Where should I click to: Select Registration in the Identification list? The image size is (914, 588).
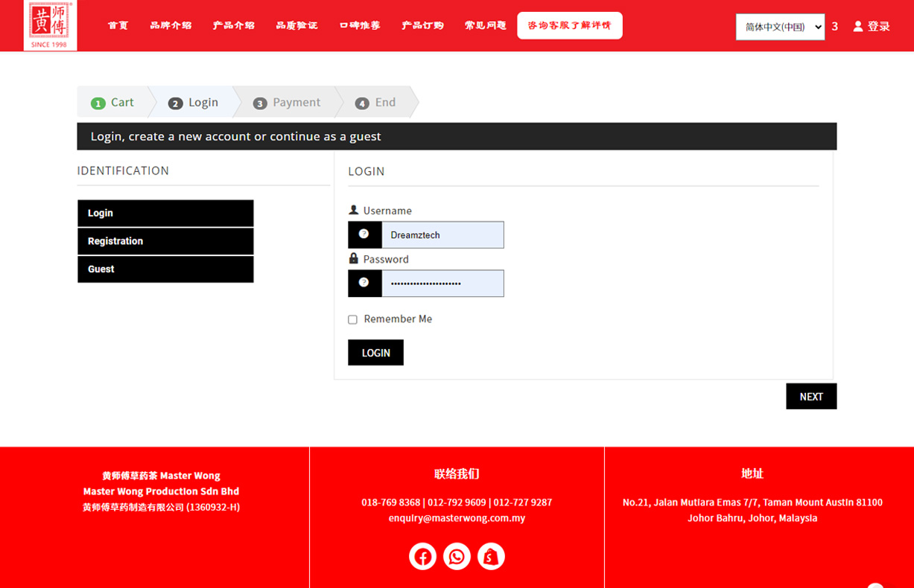[165, 241]
